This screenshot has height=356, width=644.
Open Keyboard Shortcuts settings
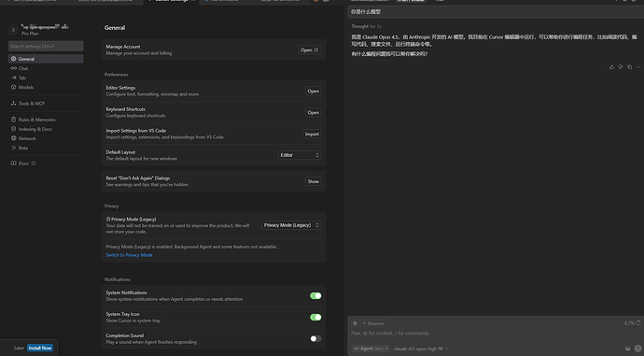313,113
